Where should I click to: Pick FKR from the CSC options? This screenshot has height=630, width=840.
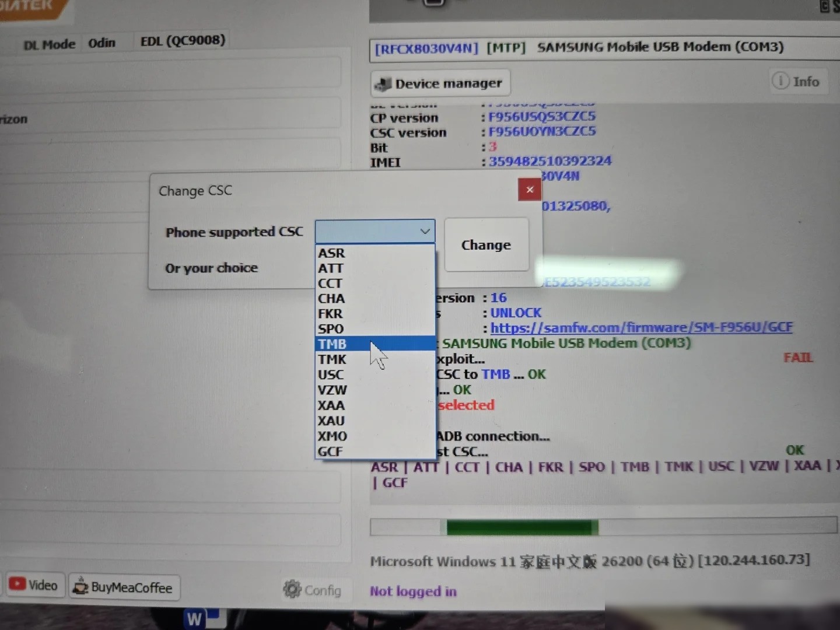[x=375, y=314]
